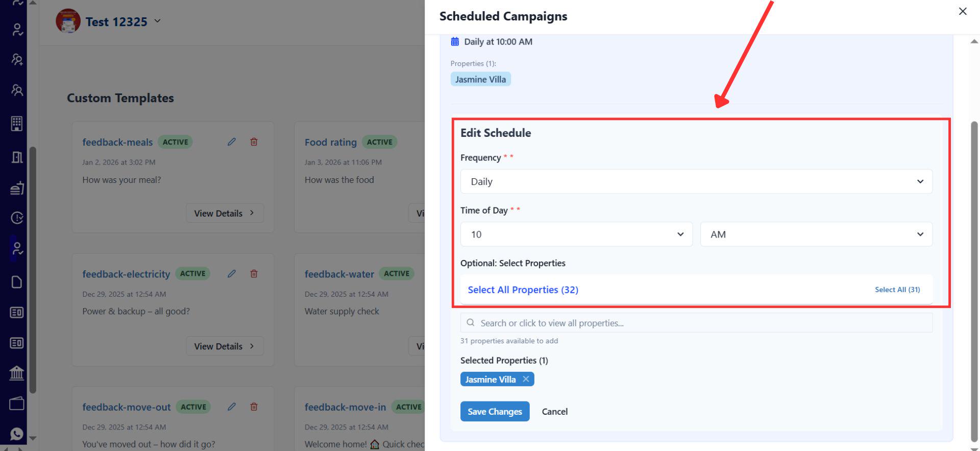This screenshot has height=451, width=980.
Task: Delete the feedback-electricity template
Action: click(x=254, y=274)
